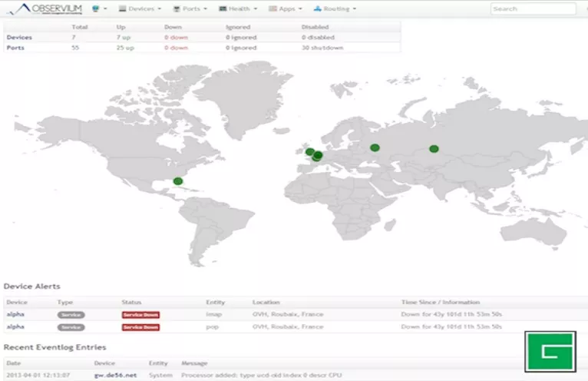Open the Routing menu

pos(333,9)
